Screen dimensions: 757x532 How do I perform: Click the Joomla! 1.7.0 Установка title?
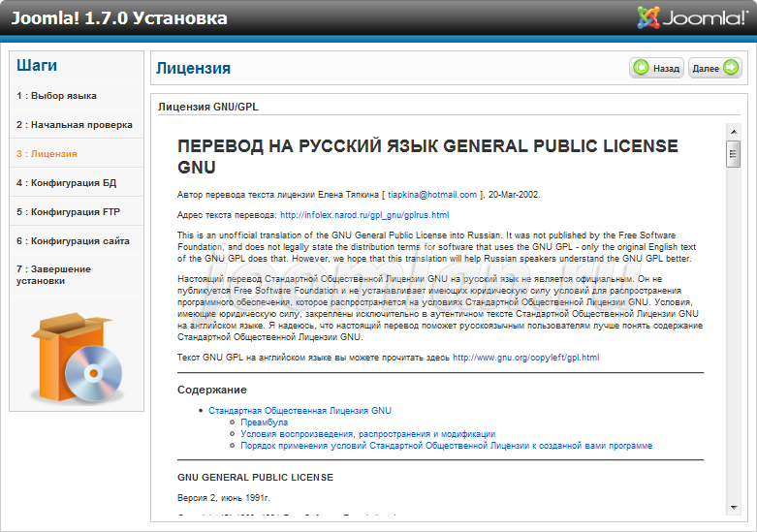pyautogui.click(x=119, y=17)
